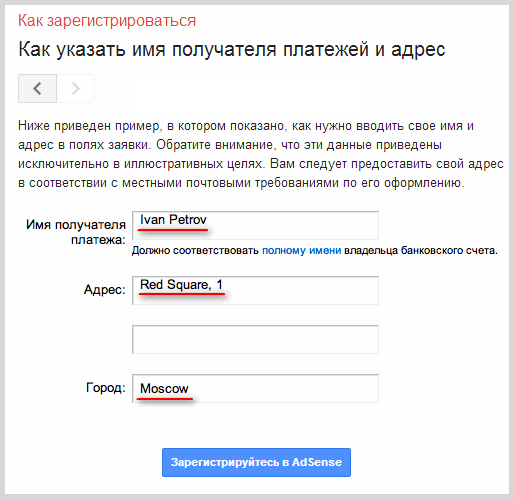This screenshot has height=499, width=514.
Task: Go to the previous slide arrow
Action: pos(37,88)
